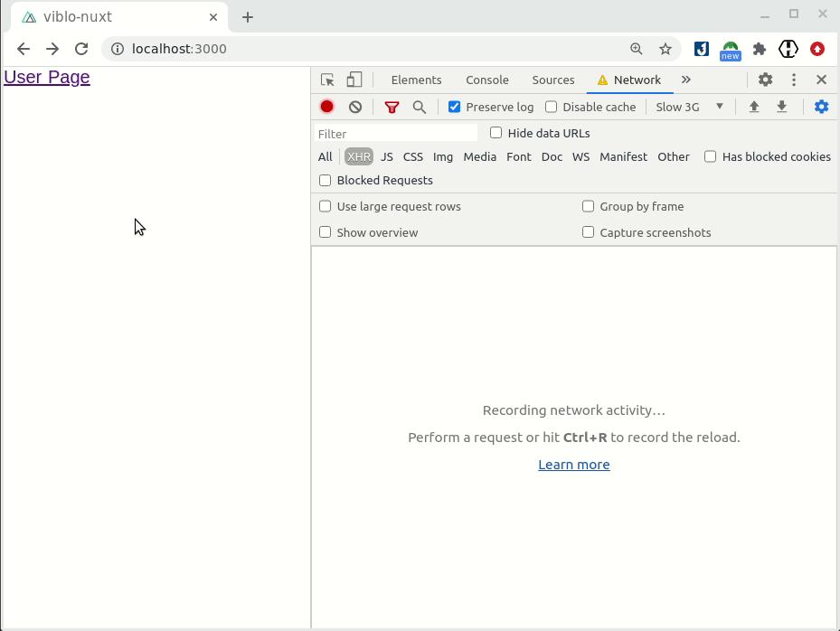Screen dimensions: 840x631
Task: Filter requests by Other
Action: [x=674, y=157]
